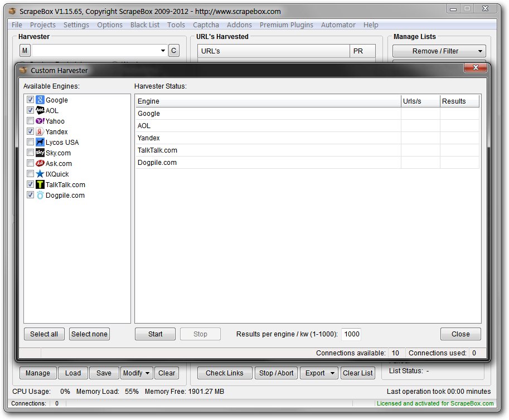Click the Lycos USA dog icon
Image resolution: width=509 pixels, height=420 pixels.
[40, 143]
